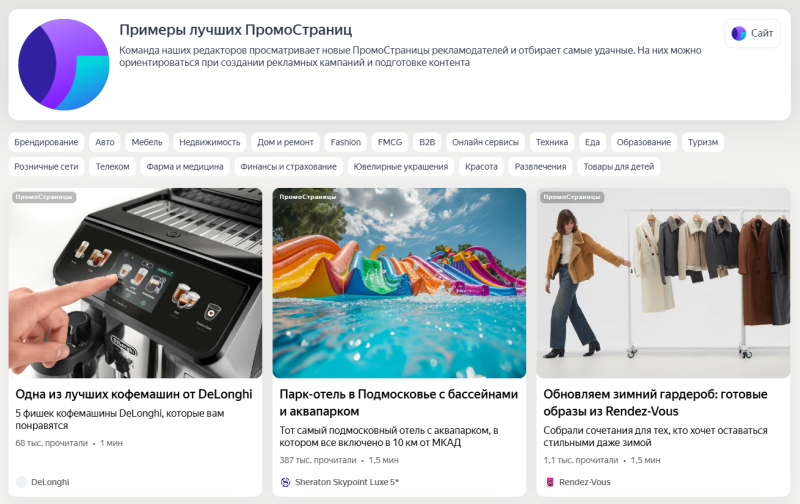The height and width of the screenshot is (504, 800).
Task: Filter by Недвижимость category
Action: point(209,142)
